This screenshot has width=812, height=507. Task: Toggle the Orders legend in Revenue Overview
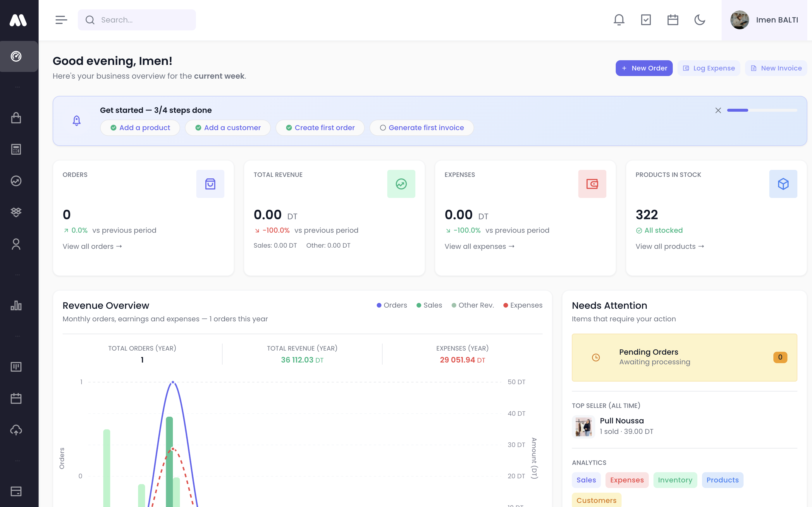[392, 305]
